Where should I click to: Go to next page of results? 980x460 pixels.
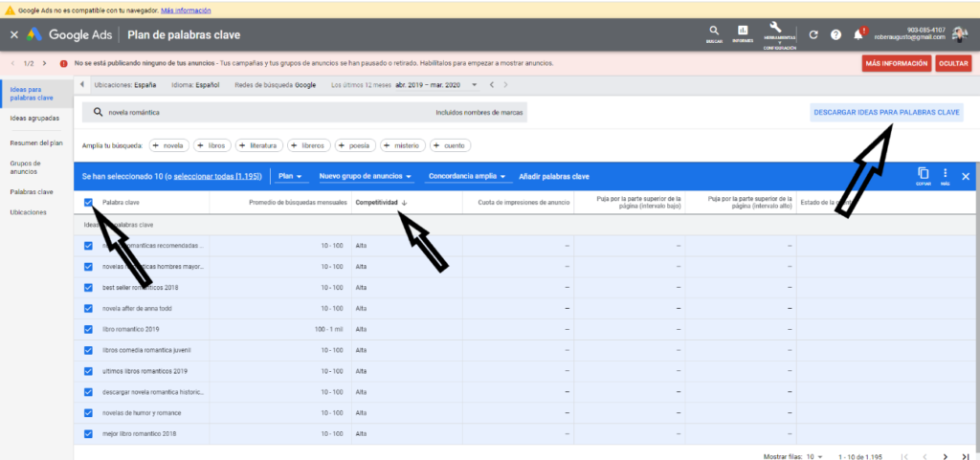click(946, 456)
